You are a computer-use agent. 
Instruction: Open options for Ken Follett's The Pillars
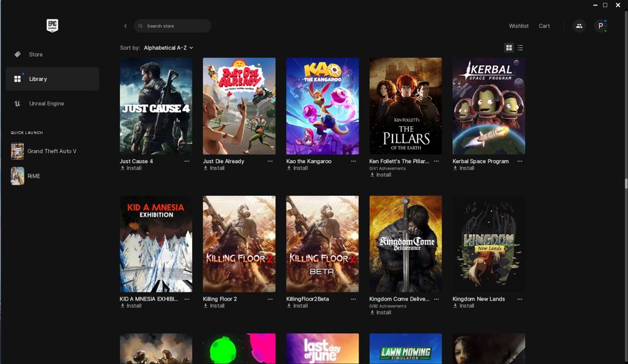coord(436,161)
